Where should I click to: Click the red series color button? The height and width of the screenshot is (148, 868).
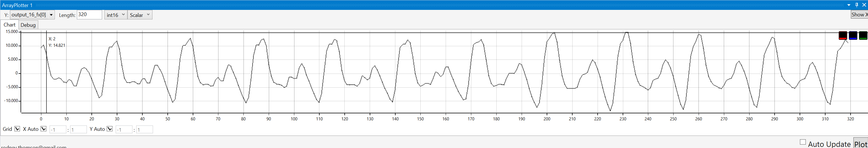click(x=842, y=36)
